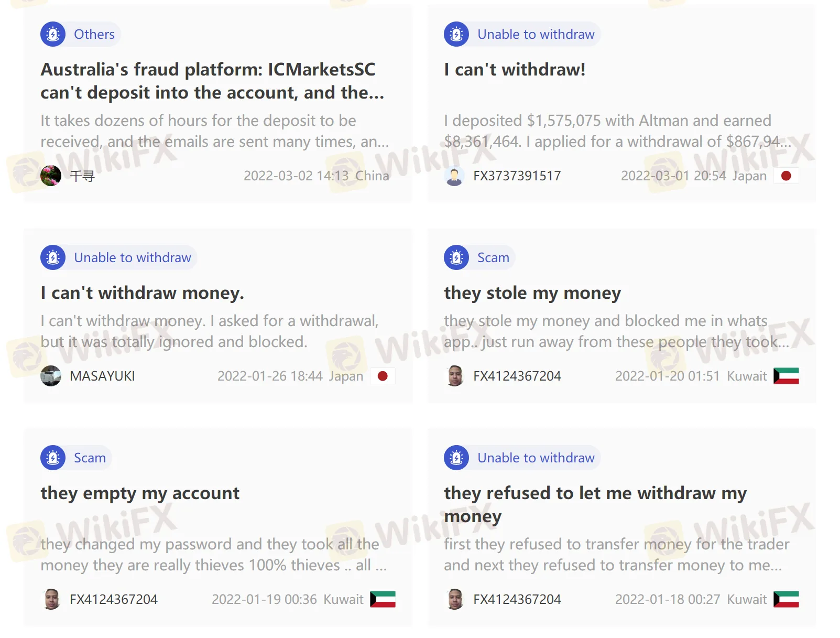Open the MASAYUKI user avatar
Image resolution: width=840 pixels, height=638 pixels.
coord(51,376)
